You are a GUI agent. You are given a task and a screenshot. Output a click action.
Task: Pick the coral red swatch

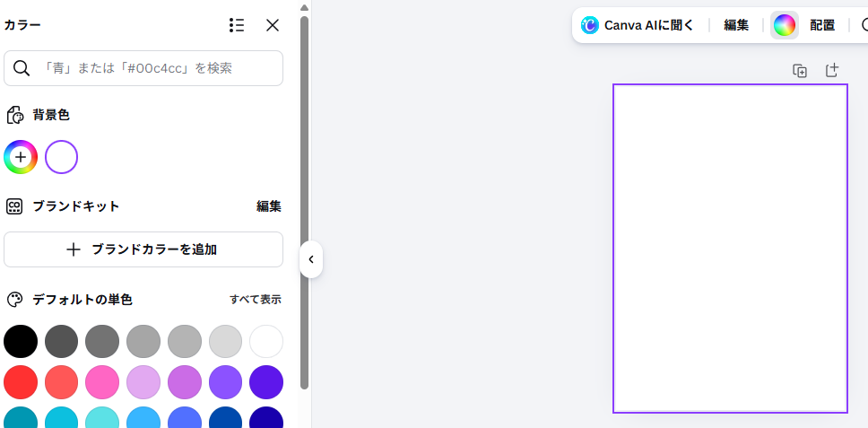(x=62, y=382)
